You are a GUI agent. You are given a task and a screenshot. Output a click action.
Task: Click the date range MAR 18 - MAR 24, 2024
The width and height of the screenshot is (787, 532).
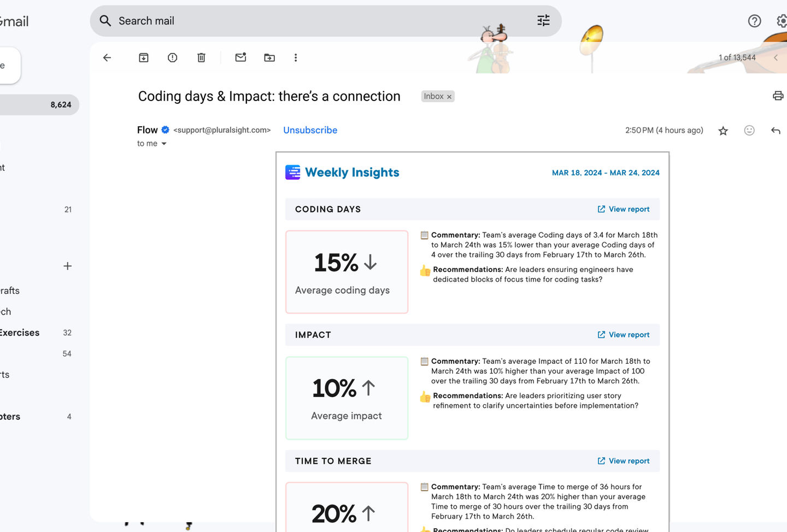tap(606, 173)
